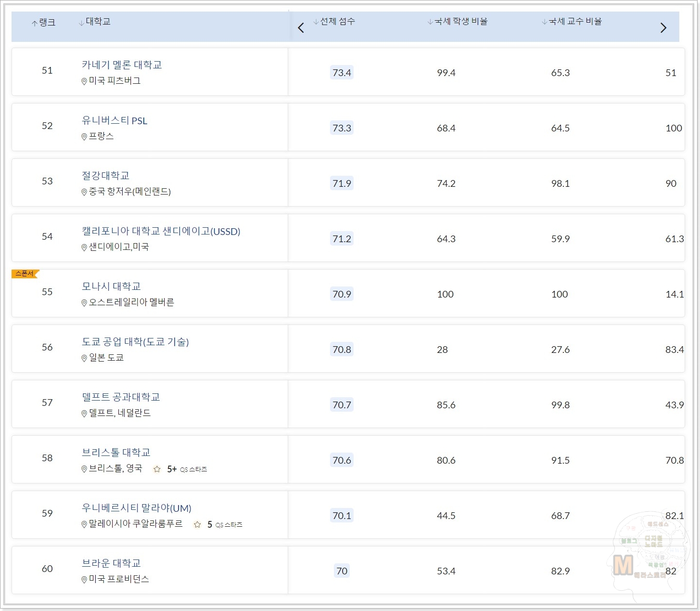Image resolution: width=700 pixels, height=611 pixels.
Task: Click the left arrow to scroll columns back
Action: [301, 28]
